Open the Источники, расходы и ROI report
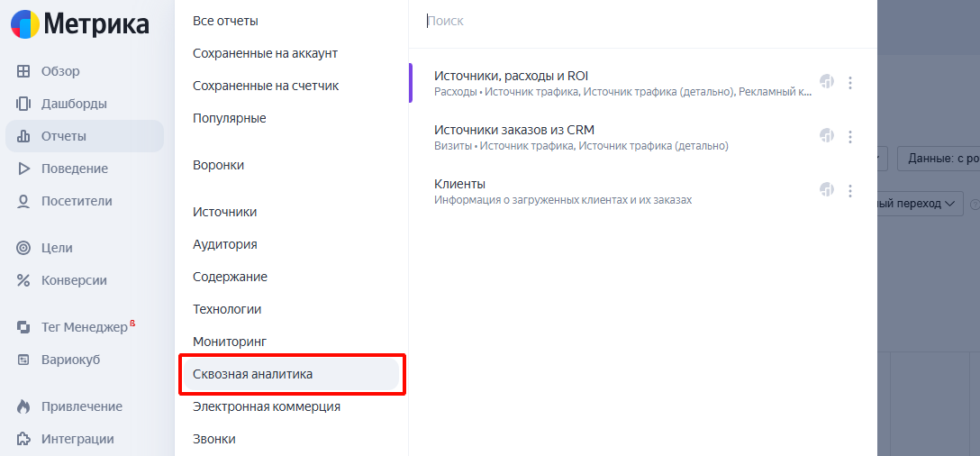Image resolution: width=980 pixels, height=456 pixels. 511,76
